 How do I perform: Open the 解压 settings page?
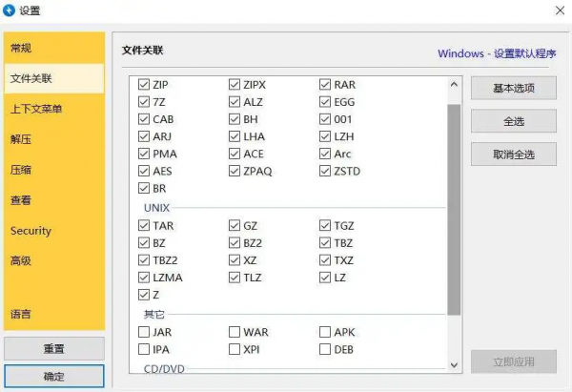click(54, 139)
